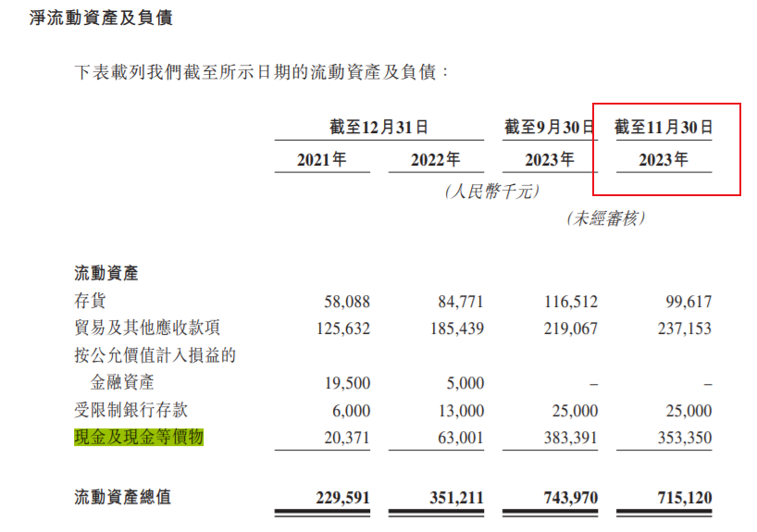Click the (未經審核) unaudited note

click(x=605, y=218)
